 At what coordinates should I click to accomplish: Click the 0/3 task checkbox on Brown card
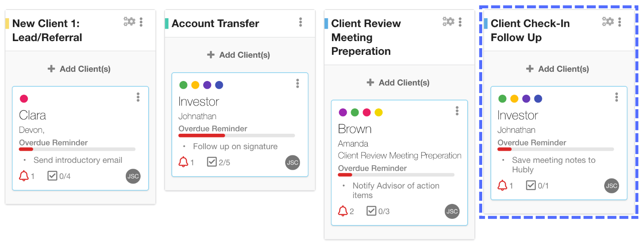tap(371, 211)
